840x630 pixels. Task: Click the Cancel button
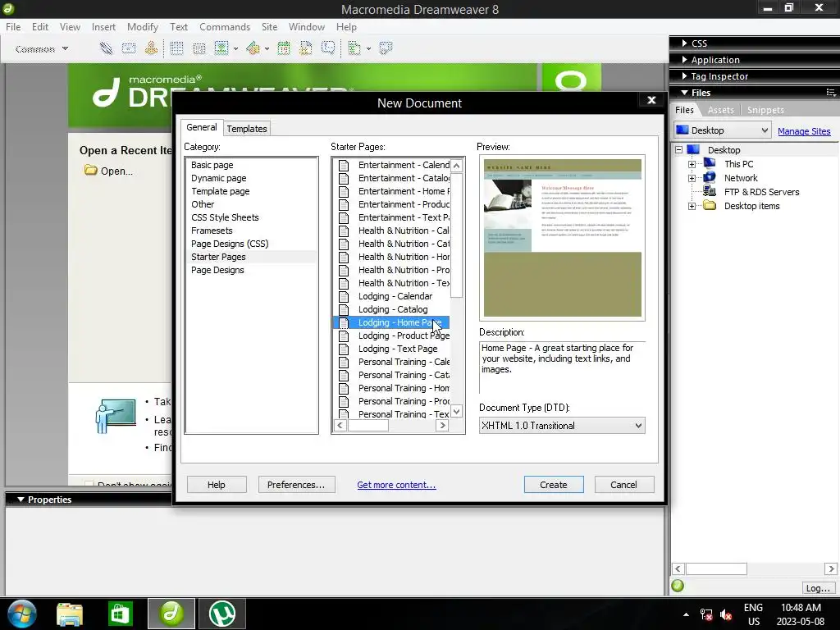pos(623,484)
